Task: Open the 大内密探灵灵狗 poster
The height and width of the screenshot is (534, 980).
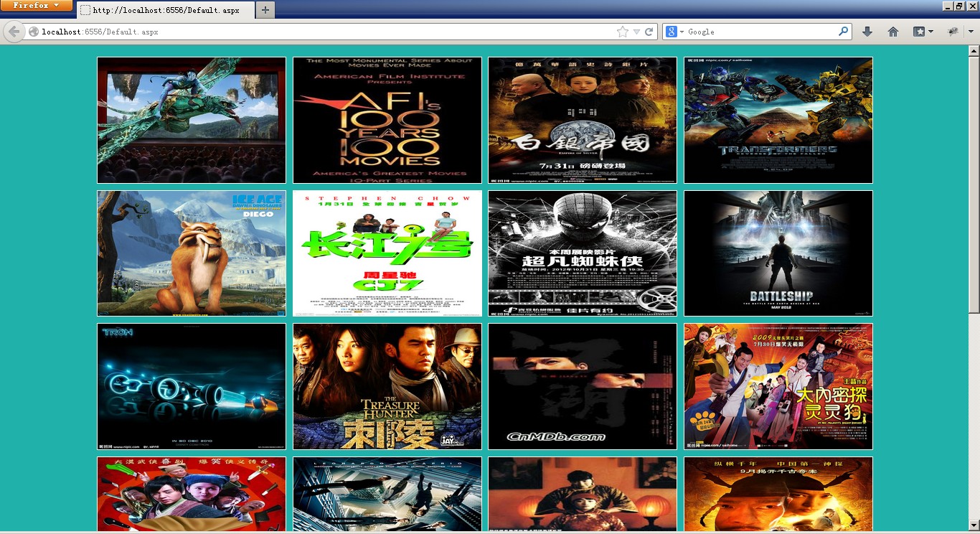Action: tap(778, 387)
